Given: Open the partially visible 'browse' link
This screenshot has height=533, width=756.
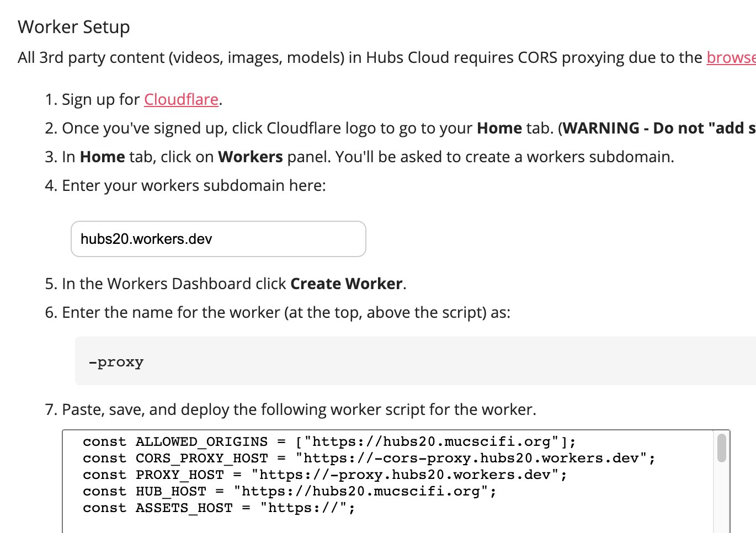Looking at the screenshot, I should click(731, 57).
